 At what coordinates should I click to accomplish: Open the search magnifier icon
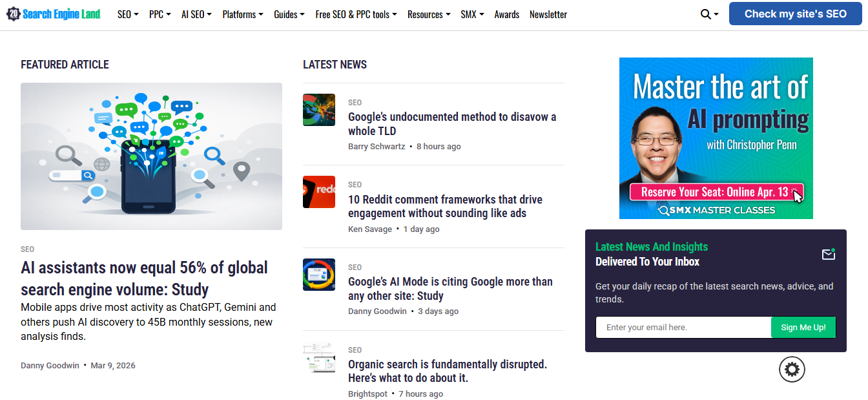click(x=706, y=14)
